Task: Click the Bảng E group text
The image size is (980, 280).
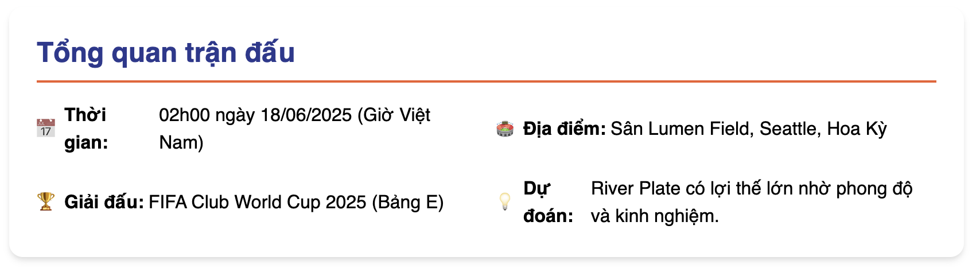Action: click(x=408, y=202)
